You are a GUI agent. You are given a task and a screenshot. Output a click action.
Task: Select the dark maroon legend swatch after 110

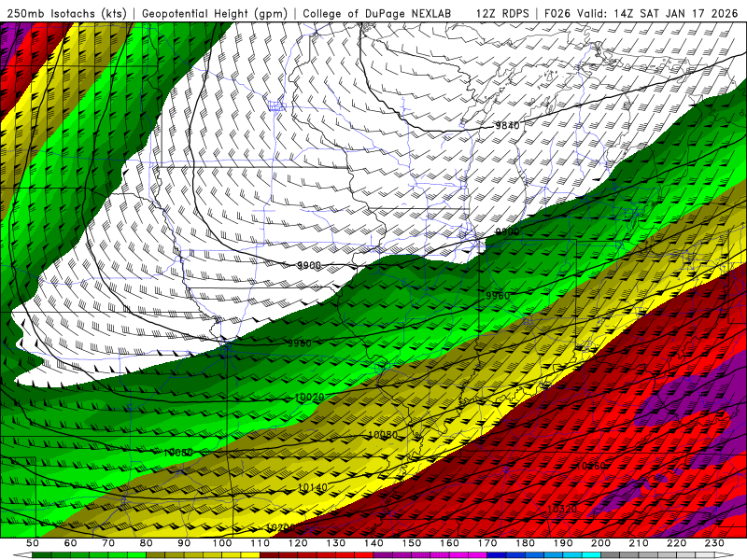[x=270, y=555]
